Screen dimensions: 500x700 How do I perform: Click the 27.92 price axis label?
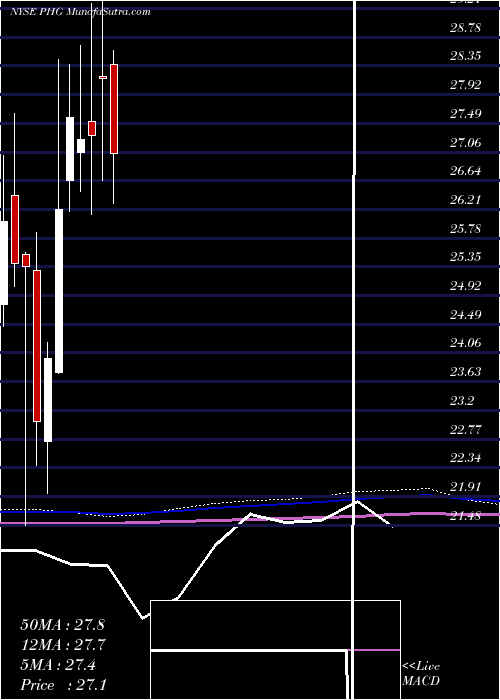[x=465, y=85]
